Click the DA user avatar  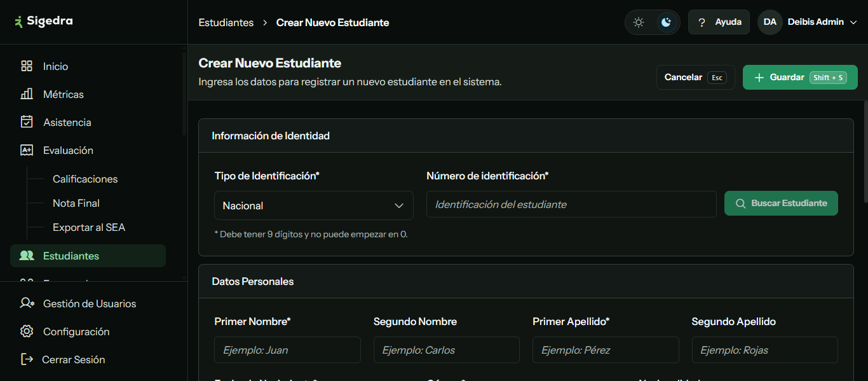tap(770, 22)
